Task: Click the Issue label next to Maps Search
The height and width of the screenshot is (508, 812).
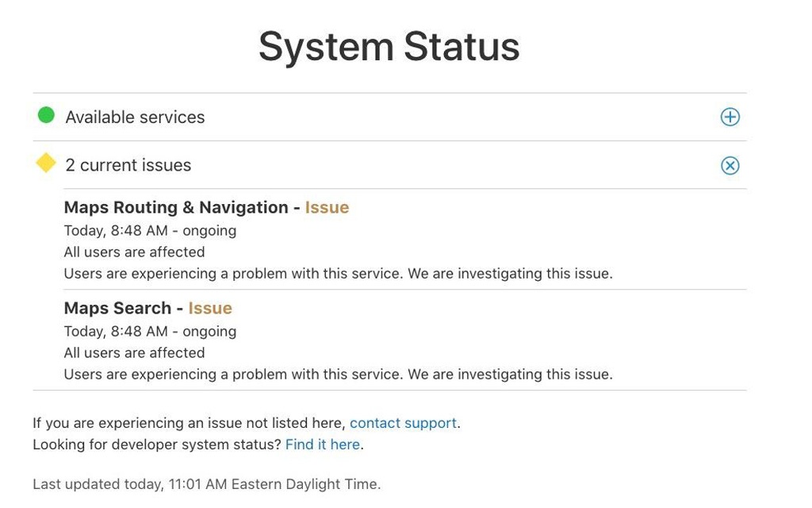Action: (210, 308)
